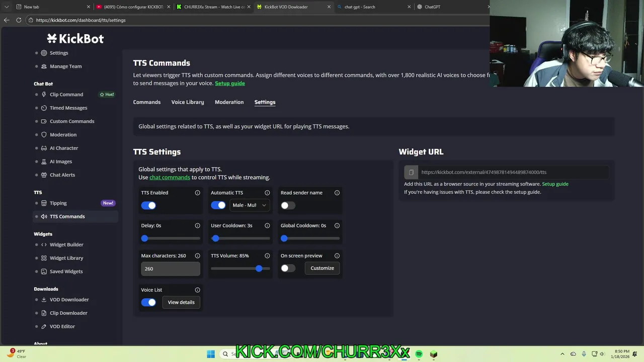Viewport: 644px width, 362px height.
Task: Show info for TTS Enabled
Action: point(197,193)
